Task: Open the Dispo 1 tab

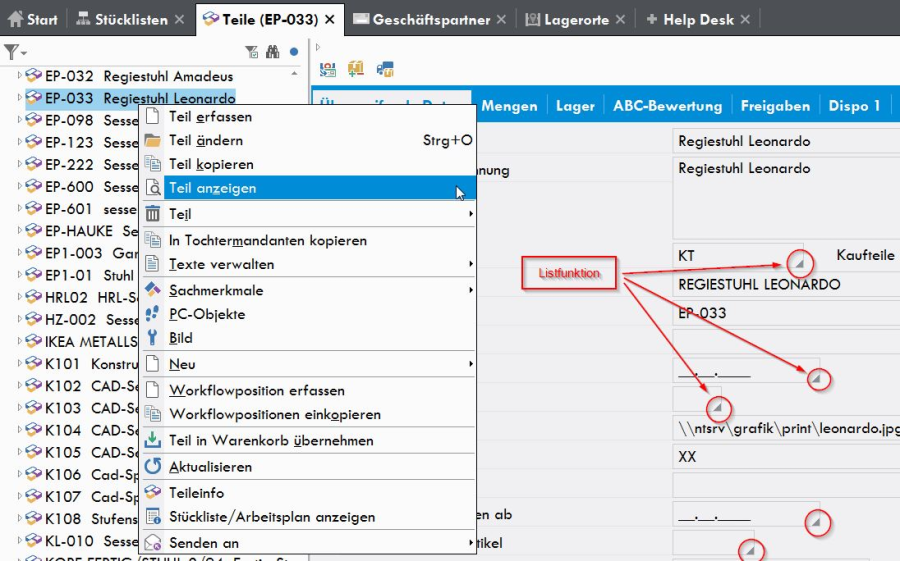Action: pyautogui.click(x=854, y=106)
